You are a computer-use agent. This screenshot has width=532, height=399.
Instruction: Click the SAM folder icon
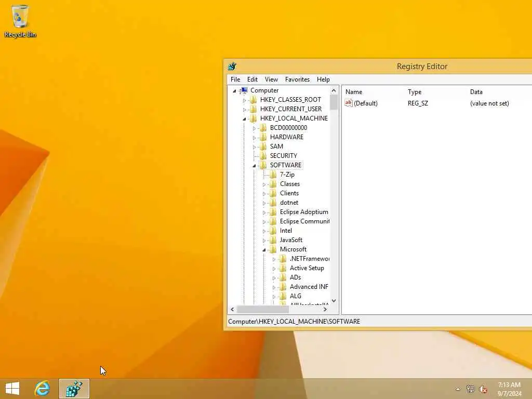(263, 146)
